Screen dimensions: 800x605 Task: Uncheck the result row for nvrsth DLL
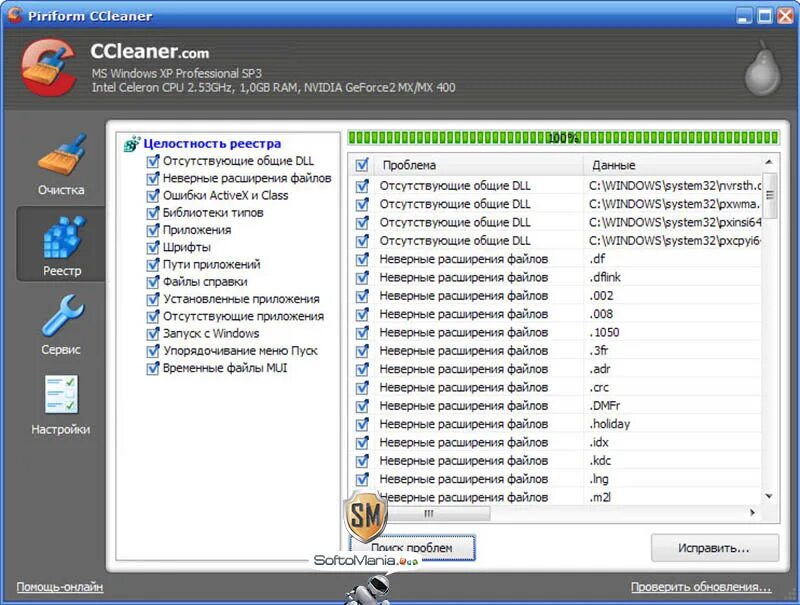(x=362, y=186)
